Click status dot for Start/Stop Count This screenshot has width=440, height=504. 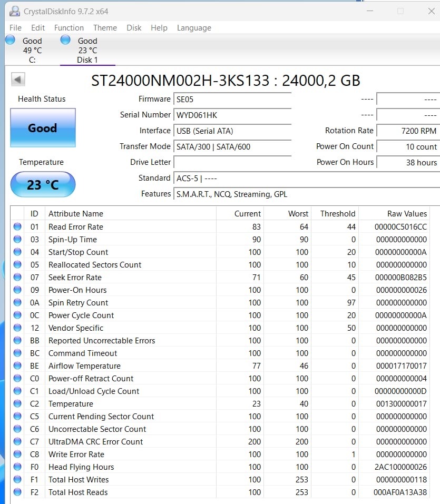click(17, 252)
